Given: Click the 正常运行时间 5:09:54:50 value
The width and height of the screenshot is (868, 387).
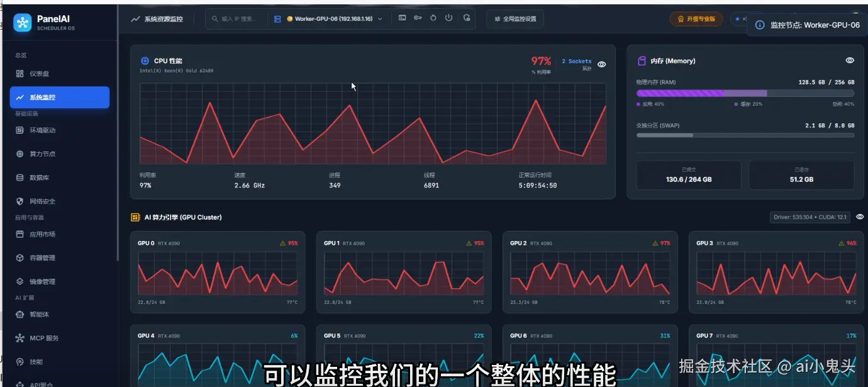Looking at the screenshot, I should pyautogui.click(x=537, y=186).
